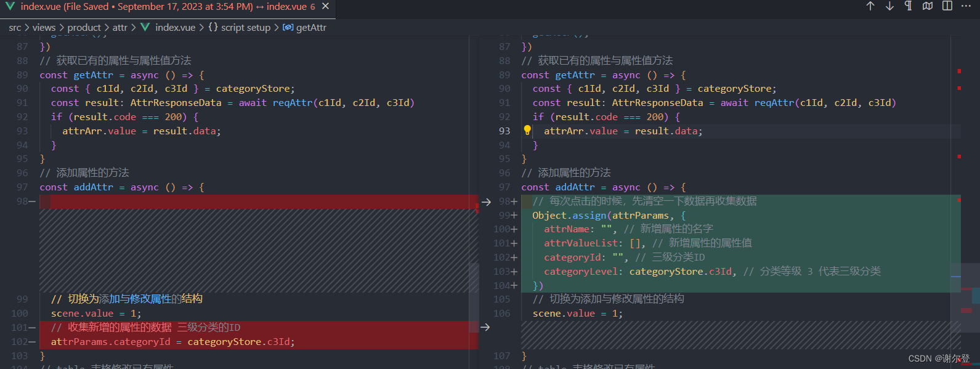Screen dimensions: 980x369
Task: Revert the Object.assign block with the line 98 arrow
Action: pyautogui.click(x=486, y=202)
